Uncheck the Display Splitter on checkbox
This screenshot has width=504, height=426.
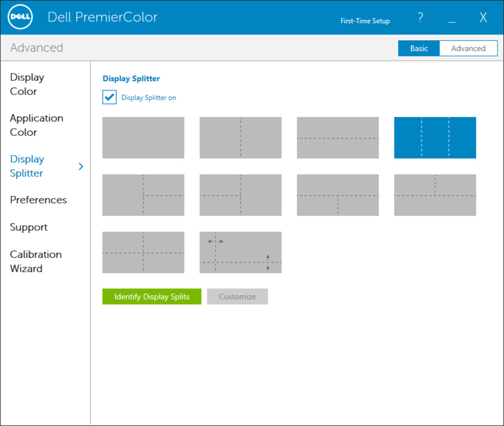[x=109, y=97]
